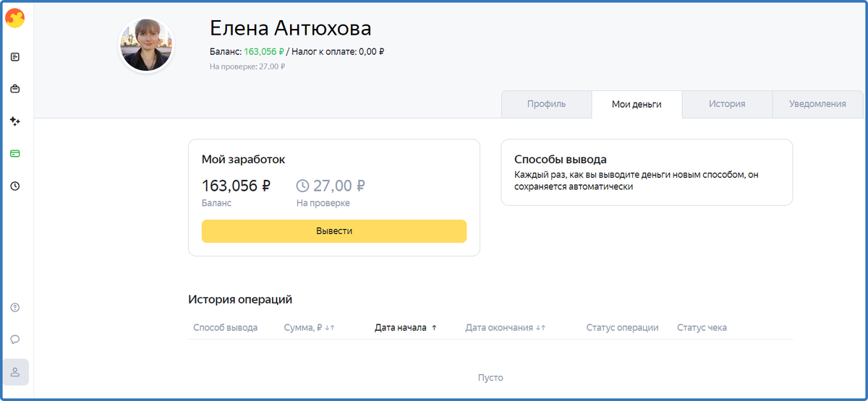Click the Статус операции column header
Viewport: 868px width, 401px height.
(622, 327)
